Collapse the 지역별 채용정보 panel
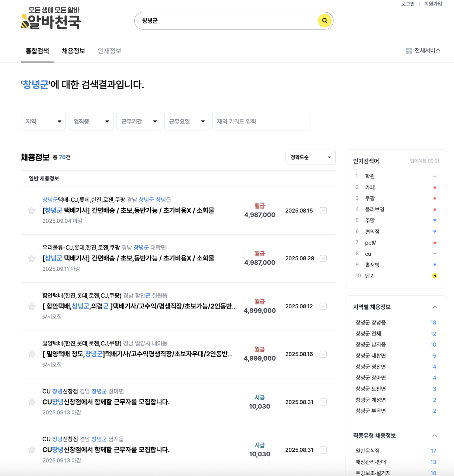 pyautogui.click(x=435, y=307)
